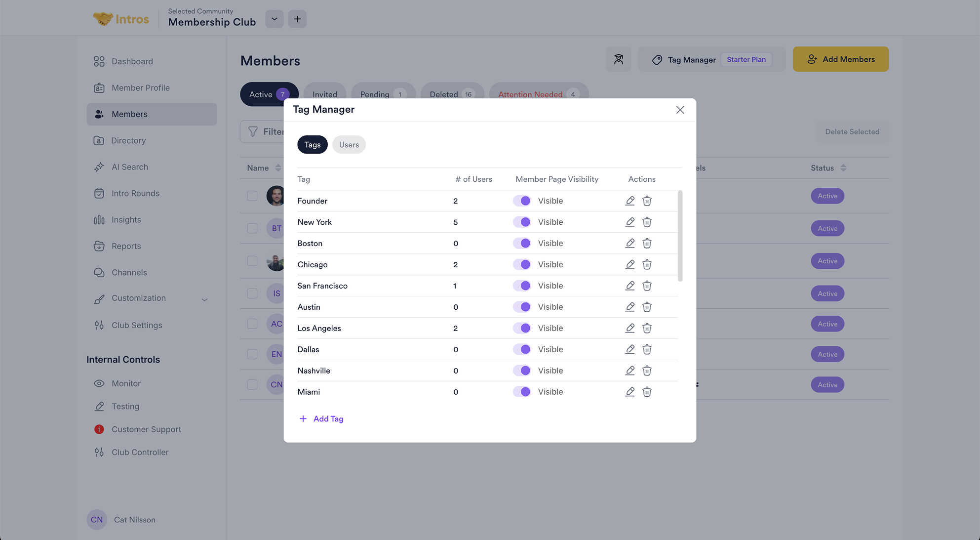Click the tag list scrollbar
The image size is (980, 540).
[680, 236]
